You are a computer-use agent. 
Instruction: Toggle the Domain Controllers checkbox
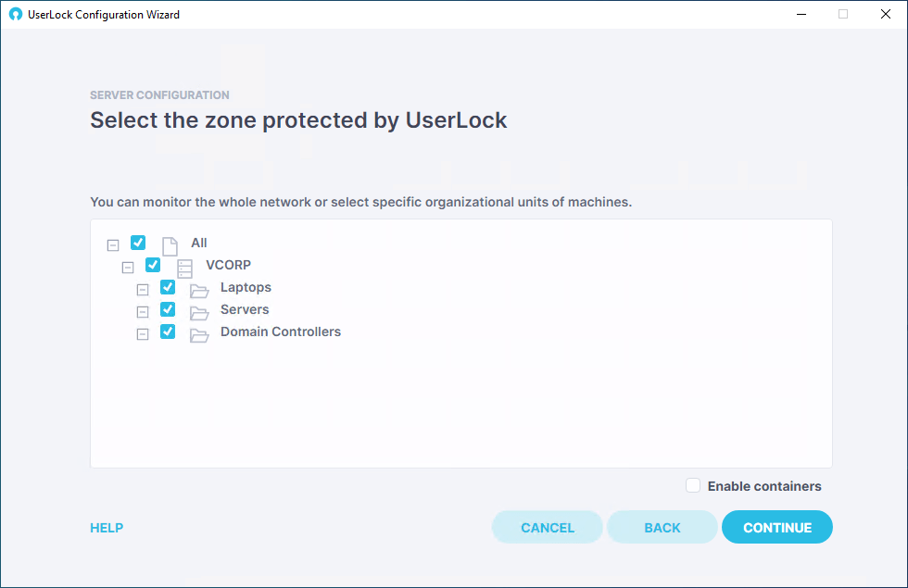tap(168, 332)
